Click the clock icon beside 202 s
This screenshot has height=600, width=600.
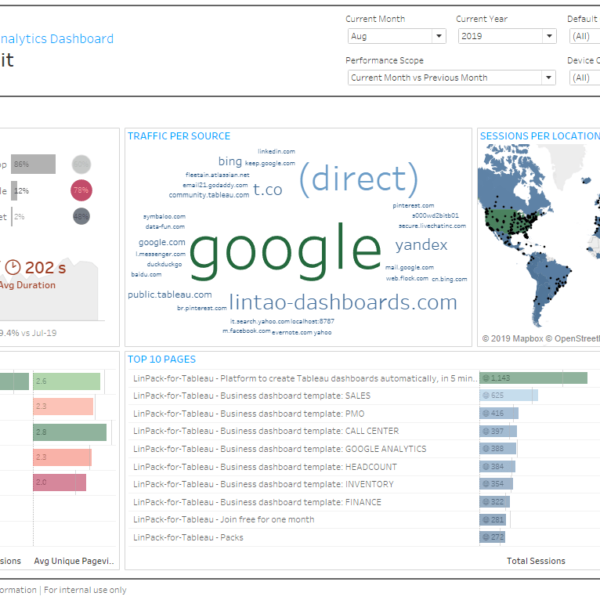[13, 267]
